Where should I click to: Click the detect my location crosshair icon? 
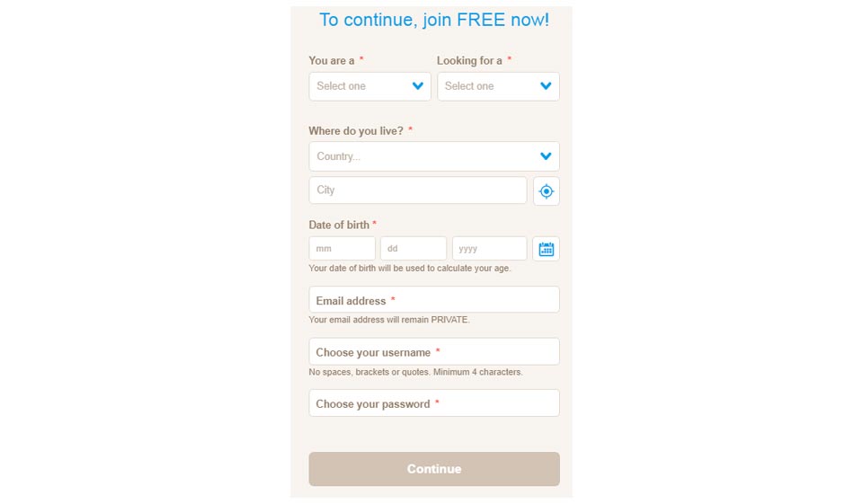tap(546, 190)
